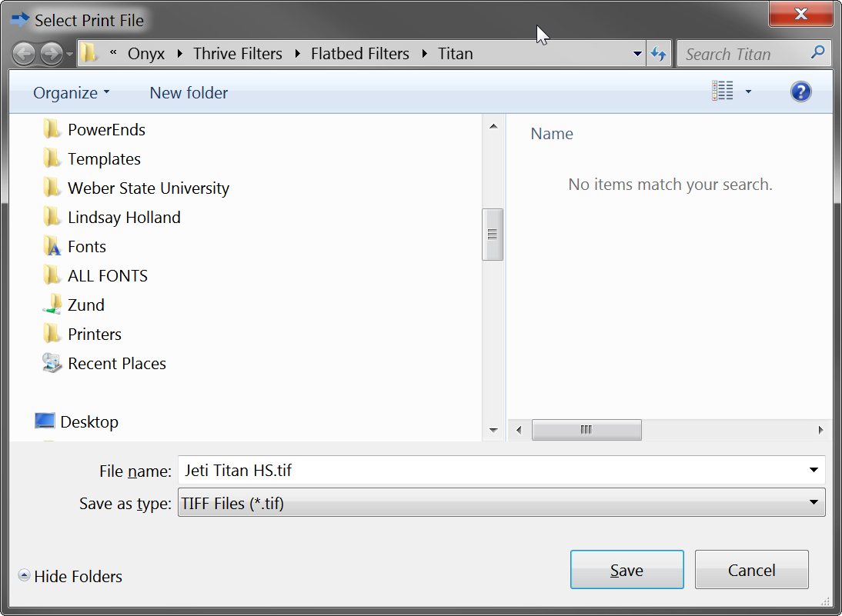Click the Fonts folder icon with letter A
Image resolution: width=842 pixels, height=616 pixels.
(52, 246)
